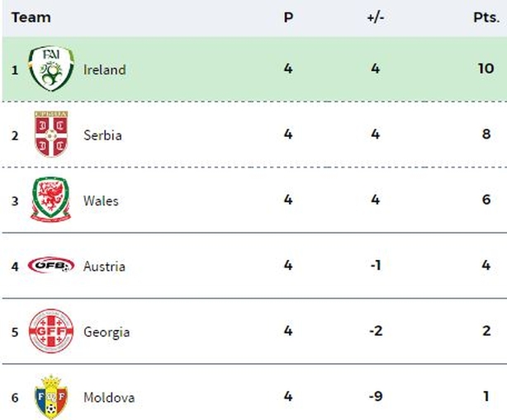Open the Serbia team link
Screen dimensions: 507x420
[102, 135]
